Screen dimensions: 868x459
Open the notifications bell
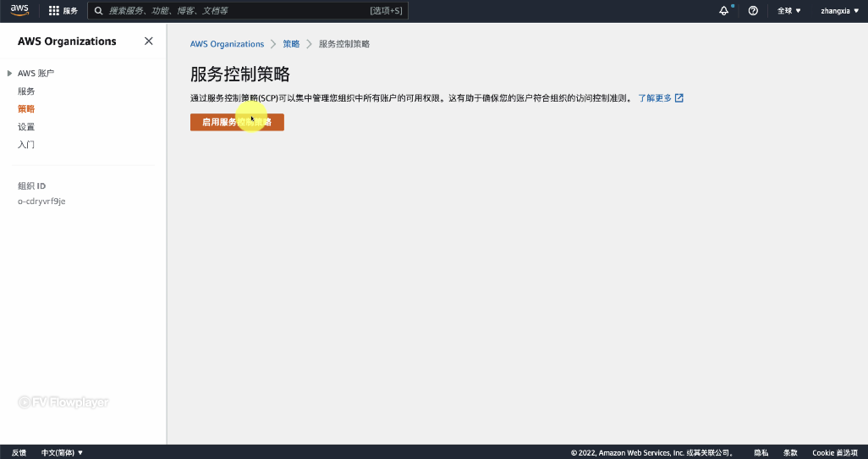coord(723,10)
